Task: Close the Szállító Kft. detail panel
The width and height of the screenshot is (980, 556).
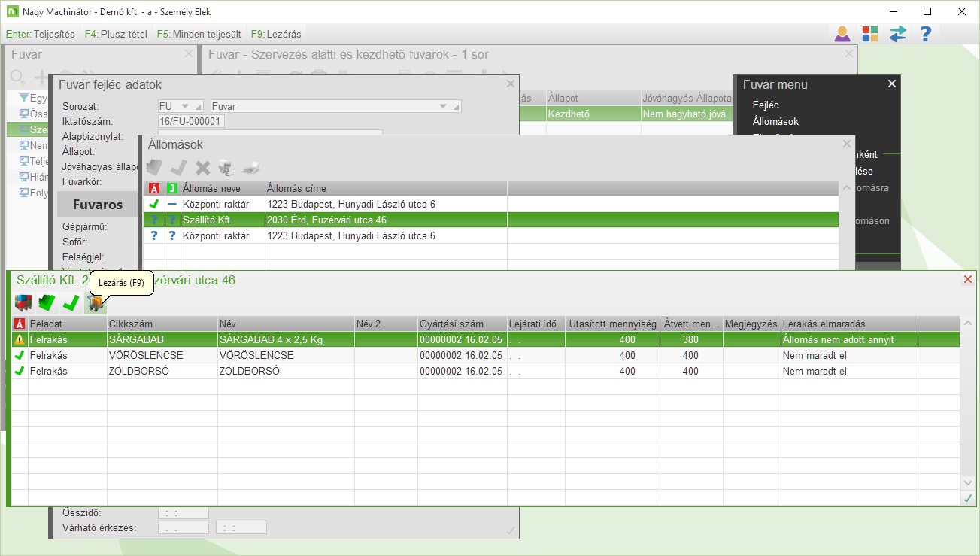Action: pos(968,279)
